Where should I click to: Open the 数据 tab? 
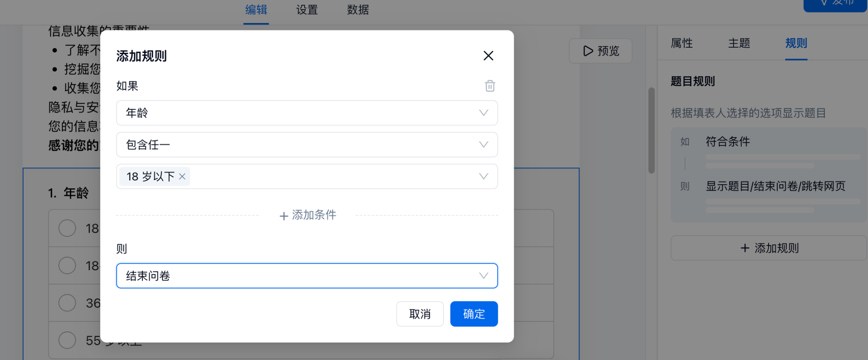(x=358, y=10)
